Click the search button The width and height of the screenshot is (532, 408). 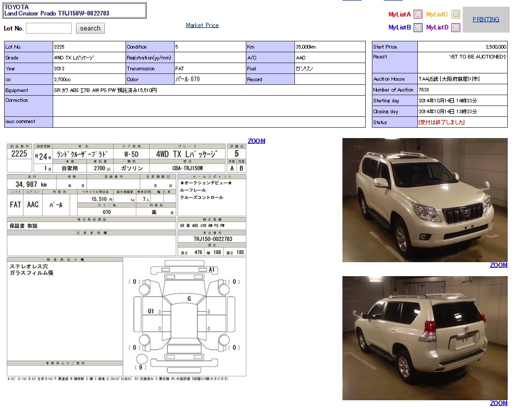90,28
